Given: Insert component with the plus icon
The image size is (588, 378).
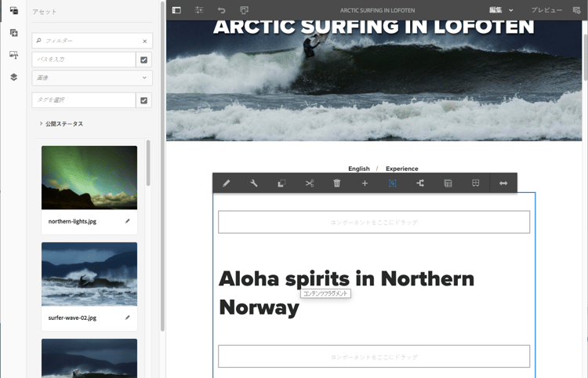Looking at the screenshot, I should point(365,183).
